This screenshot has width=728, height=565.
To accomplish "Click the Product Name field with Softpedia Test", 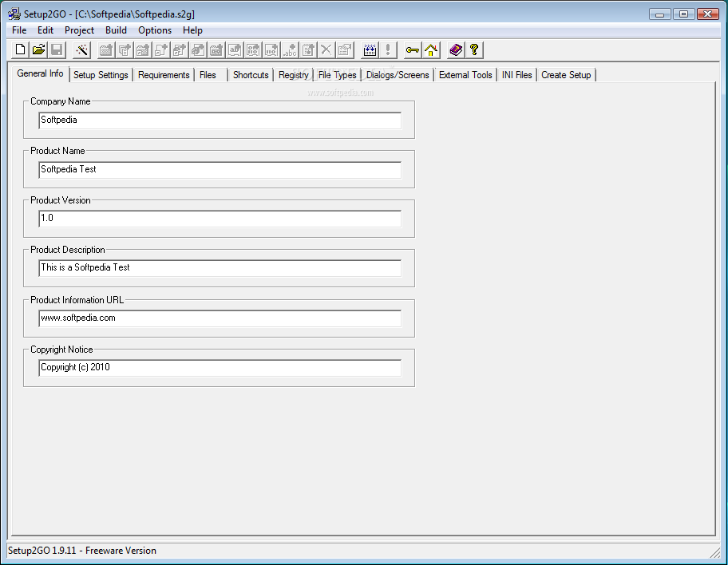I will click(x=220, y=170).
